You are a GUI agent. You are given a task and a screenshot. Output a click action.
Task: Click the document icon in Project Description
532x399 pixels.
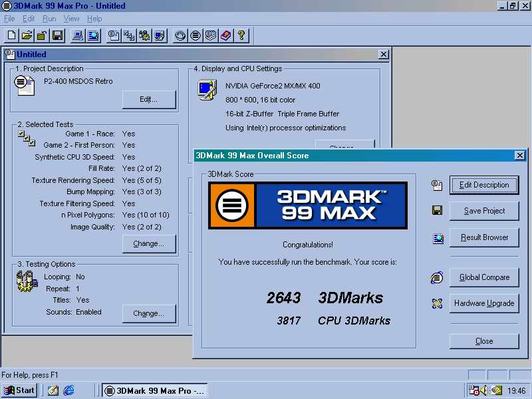tap(24, 85)
